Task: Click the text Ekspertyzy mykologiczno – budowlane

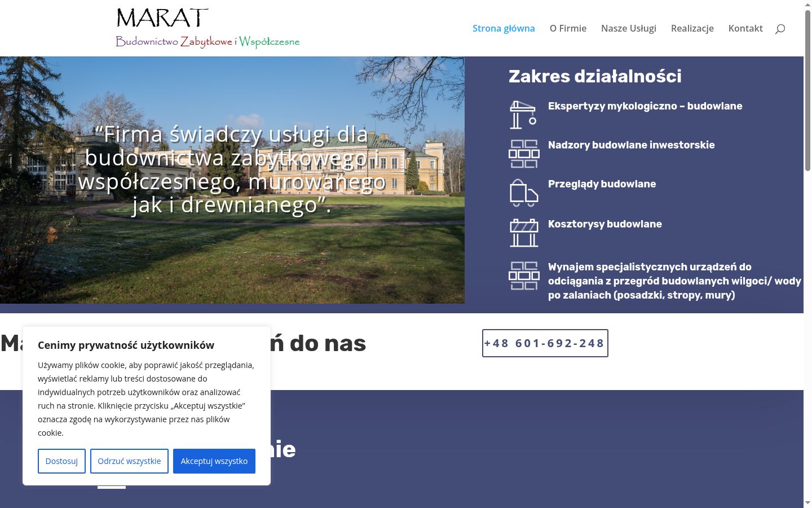Action: click(645, 106)
